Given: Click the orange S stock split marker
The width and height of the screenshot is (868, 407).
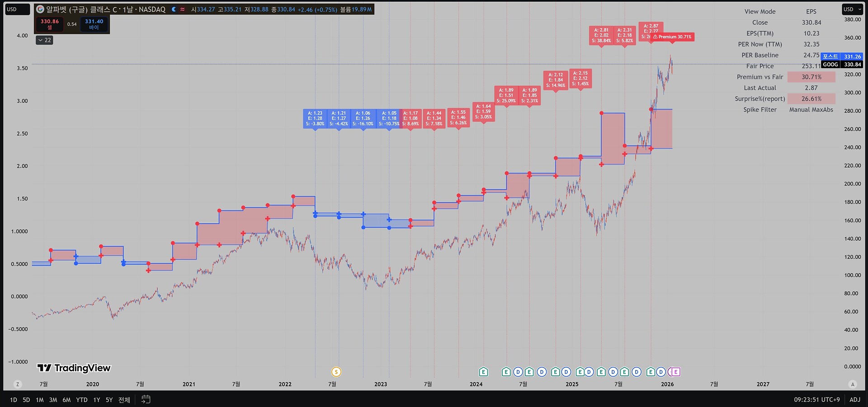Looking at the screenshot, I should (x=336, y=372).
